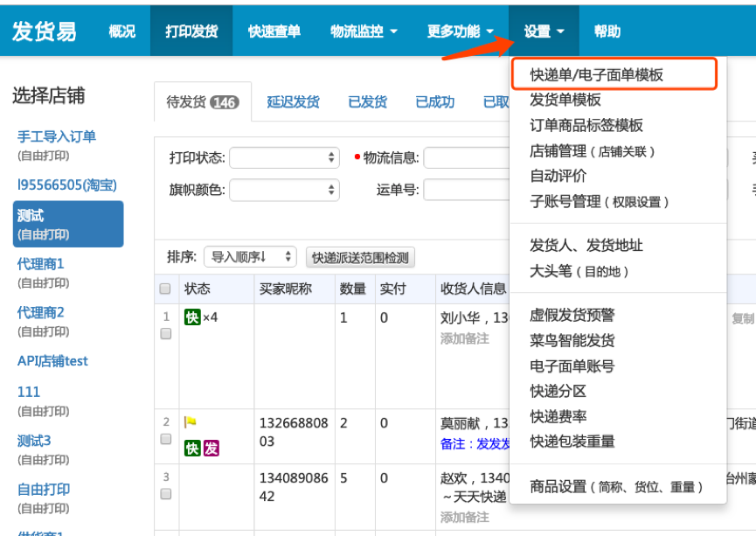Screen dimensions: 756x536
Task: Open 店铺管理（店铺关联）menu entry
Action: 593,151
